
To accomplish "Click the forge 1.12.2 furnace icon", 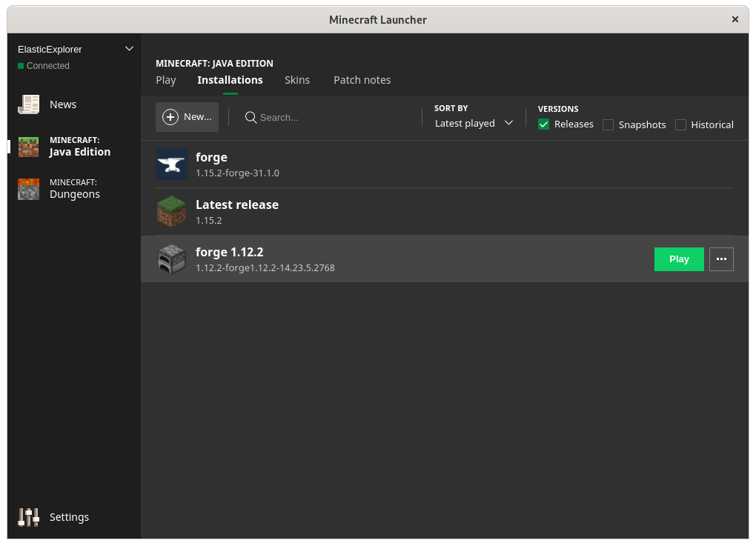I will 172,259.
